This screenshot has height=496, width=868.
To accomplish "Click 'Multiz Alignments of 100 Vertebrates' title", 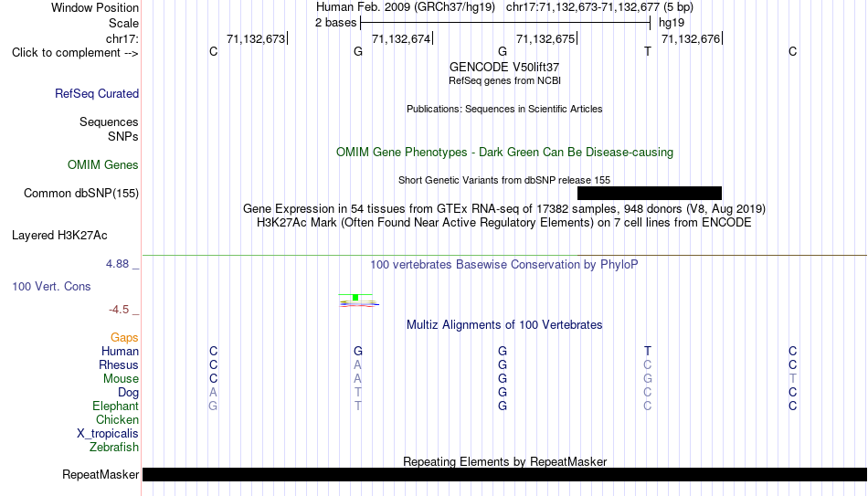I will click(x=504, y=325).
